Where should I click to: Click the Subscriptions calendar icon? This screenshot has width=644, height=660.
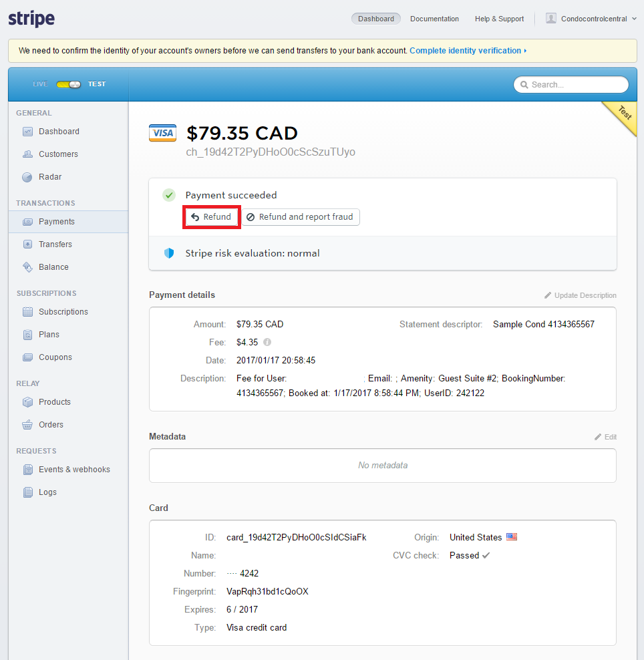pos(27,312)
